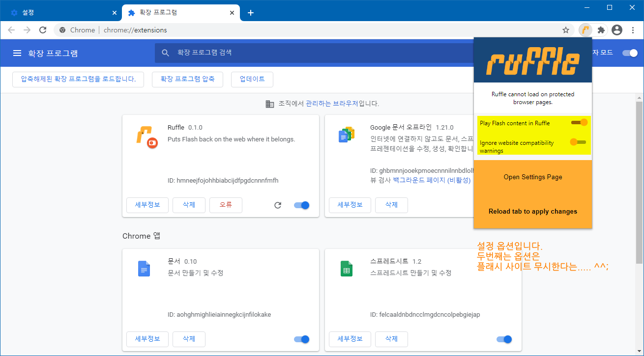The width and height of the screenshot is (644, 356).
Task: Reload the page with the refresh button
Action: (43, 30)
